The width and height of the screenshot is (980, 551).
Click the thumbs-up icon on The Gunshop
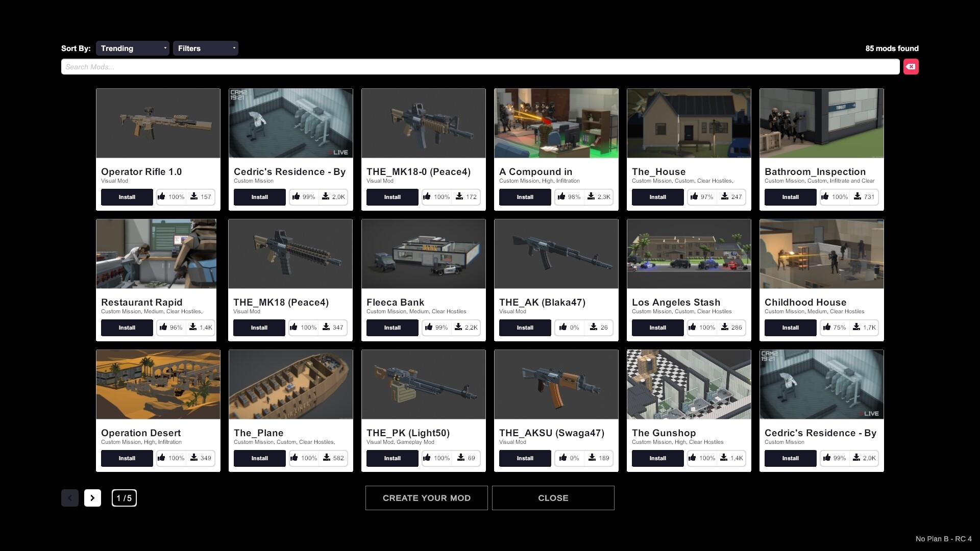pyautogui.click(x=693, y=458)
